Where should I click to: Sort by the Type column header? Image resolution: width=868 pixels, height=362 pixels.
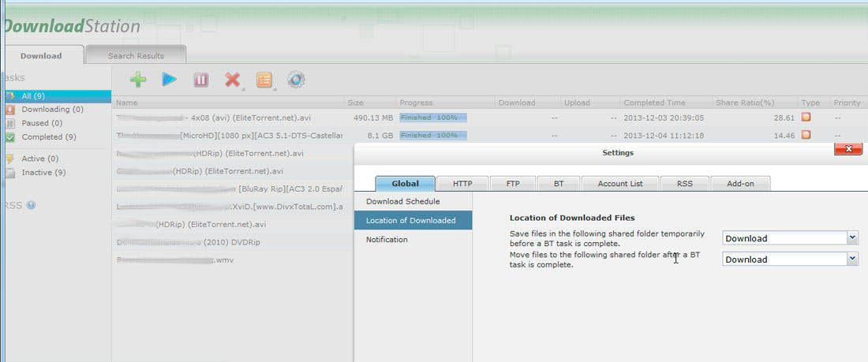(814, 103)
